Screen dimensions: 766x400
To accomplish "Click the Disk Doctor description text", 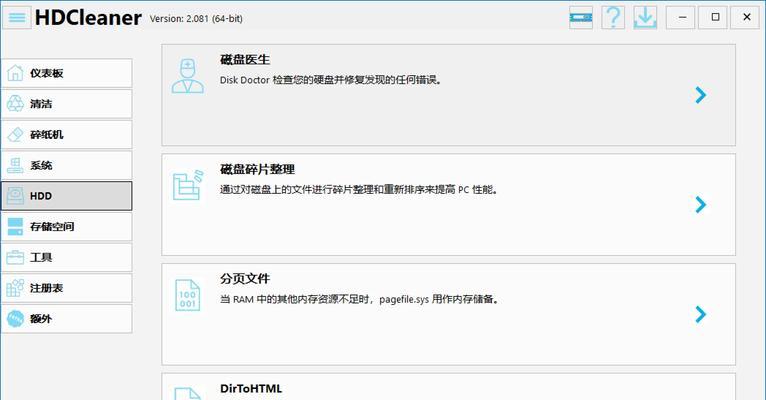I will coord(331,80).
